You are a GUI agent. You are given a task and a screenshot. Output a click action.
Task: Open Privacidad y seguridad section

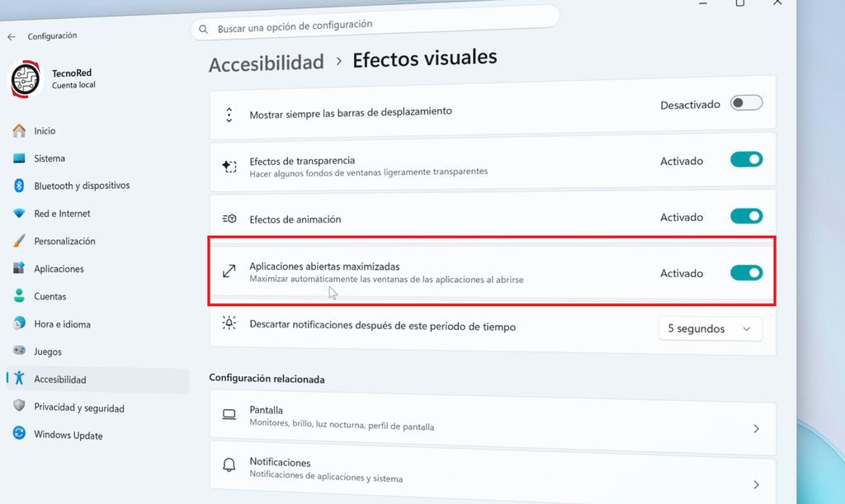[79, 407]
